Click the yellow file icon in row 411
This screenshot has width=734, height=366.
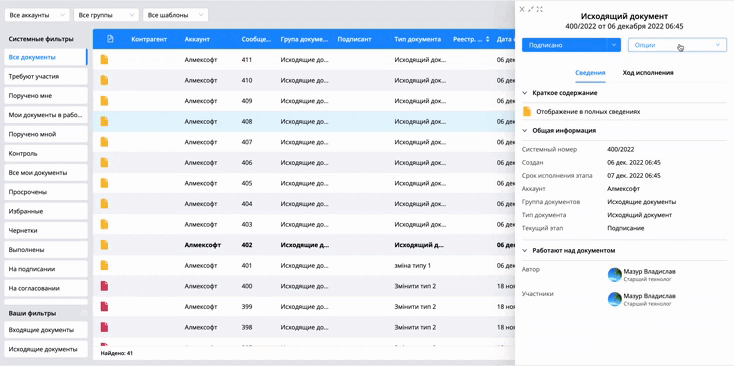pyautogui.click(x=104, y=60)
